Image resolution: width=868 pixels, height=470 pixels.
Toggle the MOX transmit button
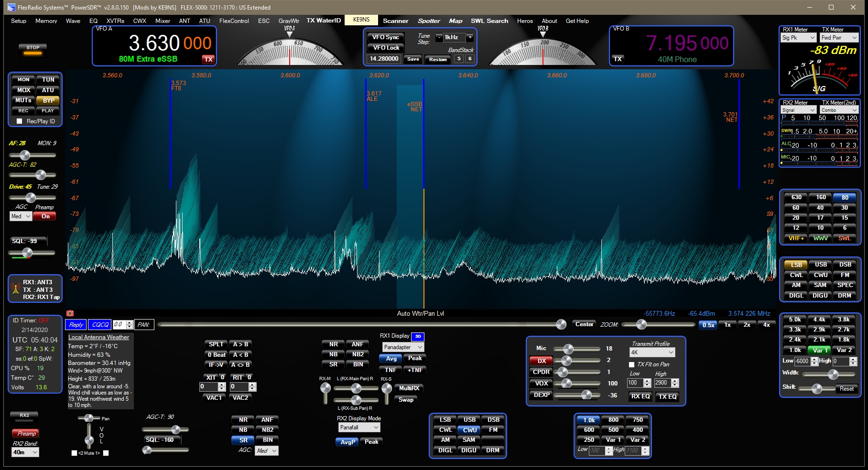[23, 90]
